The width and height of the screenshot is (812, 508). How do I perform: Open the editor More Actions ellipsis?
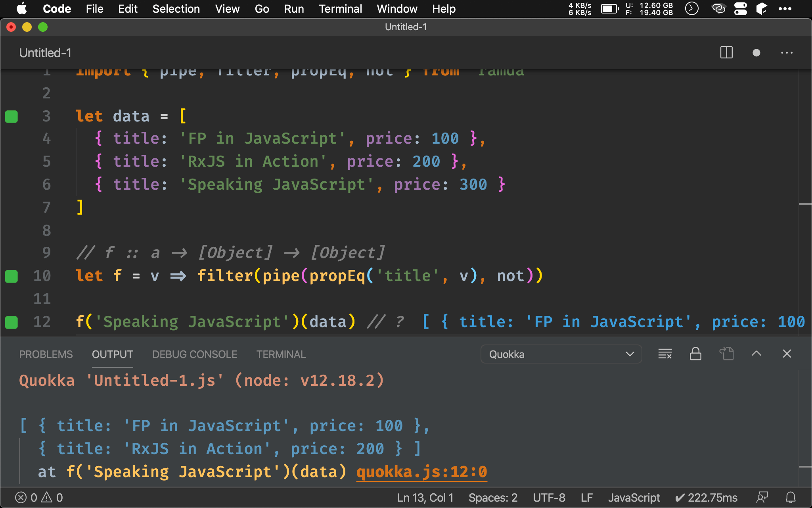[x=787, y=53]
